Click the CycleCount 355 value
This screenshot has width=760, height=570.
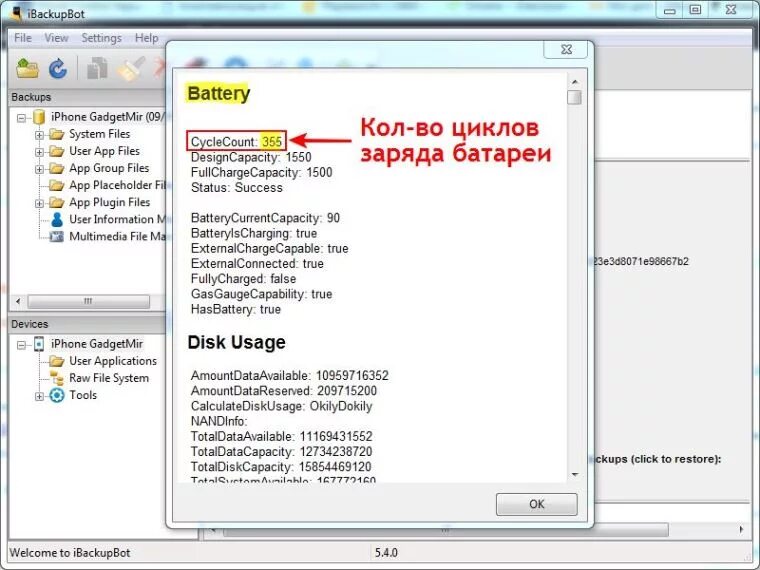point(271,142)
